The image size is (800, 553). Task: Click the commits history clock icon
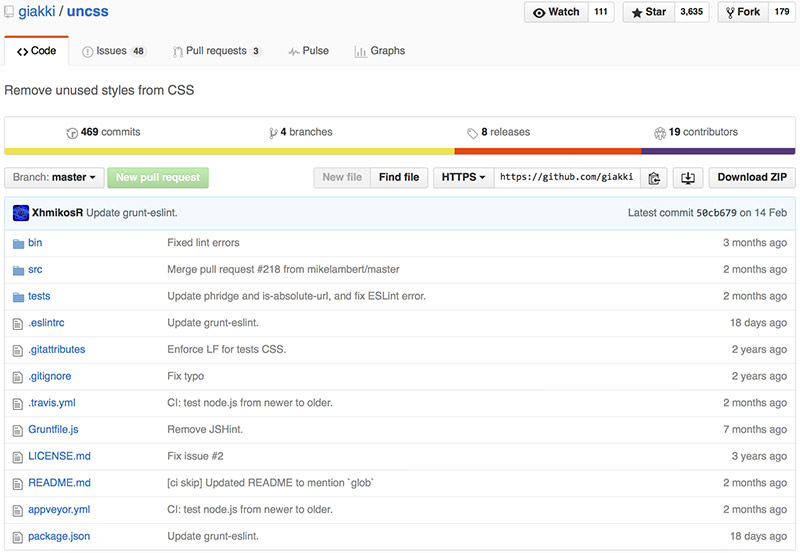click(x=72, y=133)
